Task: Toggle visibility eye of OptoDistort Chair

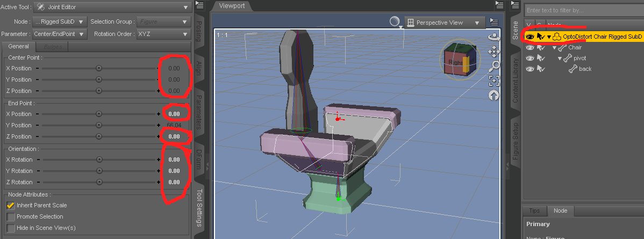Action: [x=530, y=37]
